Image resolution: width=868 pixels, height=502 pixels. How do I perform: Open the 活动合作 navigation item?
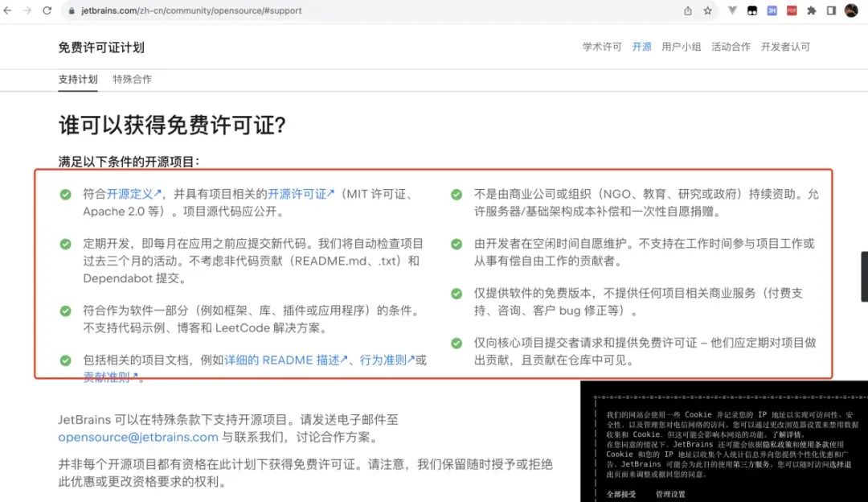pyautogui.click(x=731, y=47)
